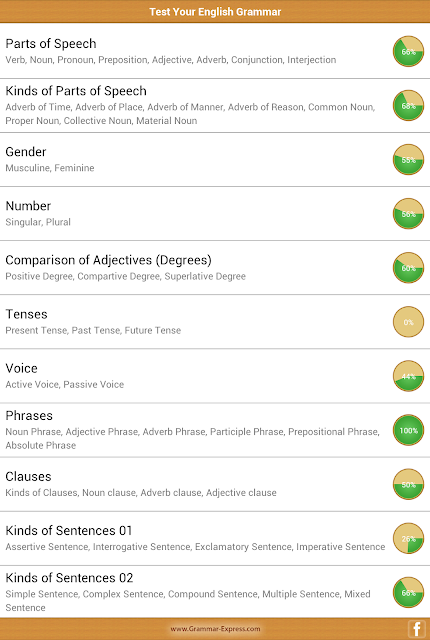The height and width of the screenshot is (640, 430).
Task: Open Kinds of Sentences 02
Action: pyautogui.click(x=215, y=592)
